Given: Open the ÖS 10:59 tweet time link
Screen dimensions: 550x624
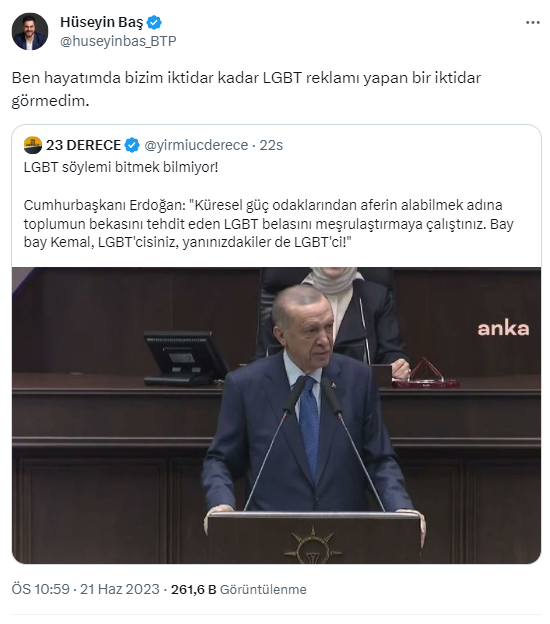Looking at the screenshot, I should 41,589.
